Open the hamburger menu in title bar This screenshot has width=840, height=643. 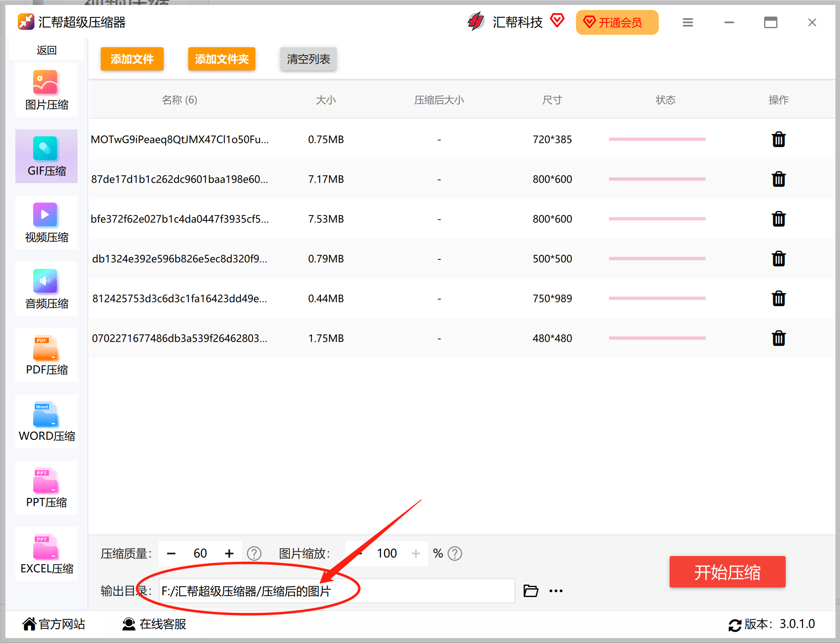[x=688, y=22]
